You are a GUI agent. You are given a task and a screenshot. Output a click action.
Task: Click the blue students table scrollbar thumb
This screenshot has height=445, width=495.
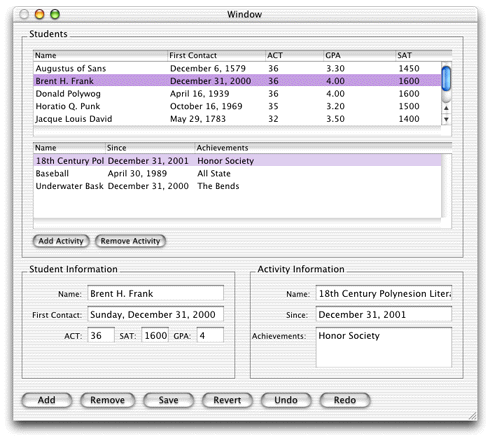[x=446, y=79]
